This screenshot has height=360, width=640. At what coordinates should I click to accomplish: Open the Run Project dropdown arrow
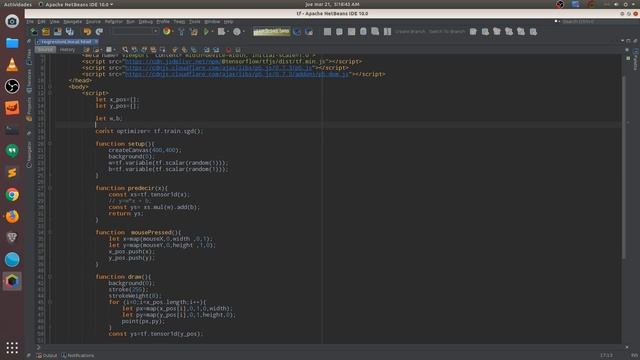point(212,31)
